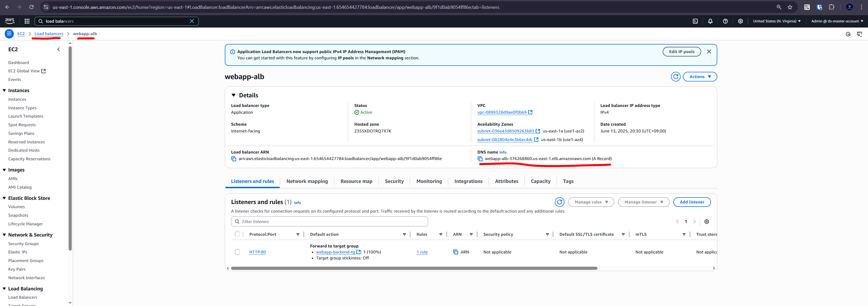Click the help question mark icon
The width and height of the screenshot is (868, 306).
tap(725, 21)
